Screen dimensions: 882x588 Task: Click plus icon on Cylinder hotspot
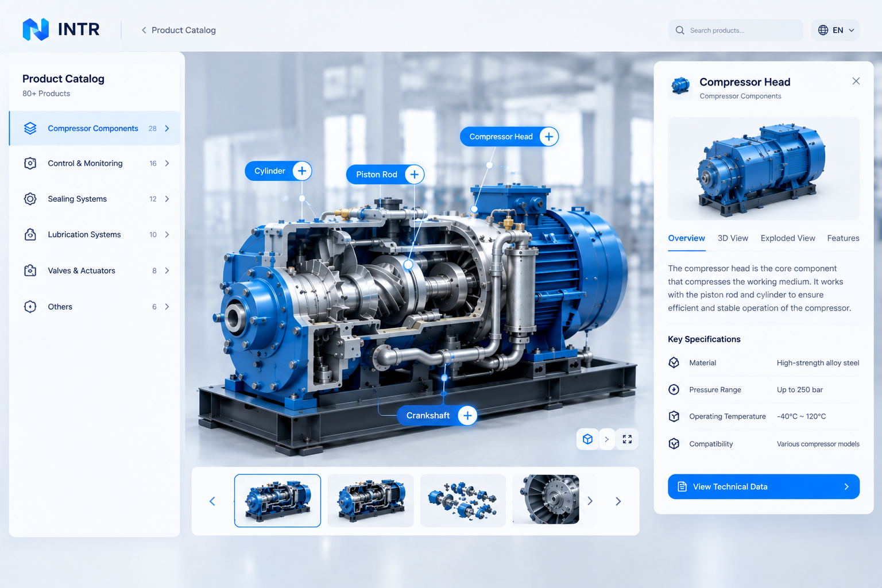(x=302, y=171)
